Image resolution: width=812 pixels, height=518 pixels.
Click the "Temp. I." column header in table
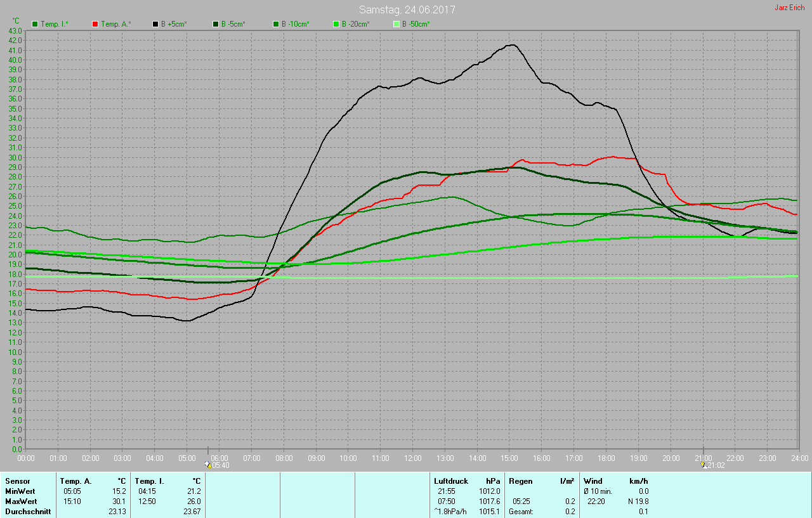pyautogui.click(x=150, y=481)
